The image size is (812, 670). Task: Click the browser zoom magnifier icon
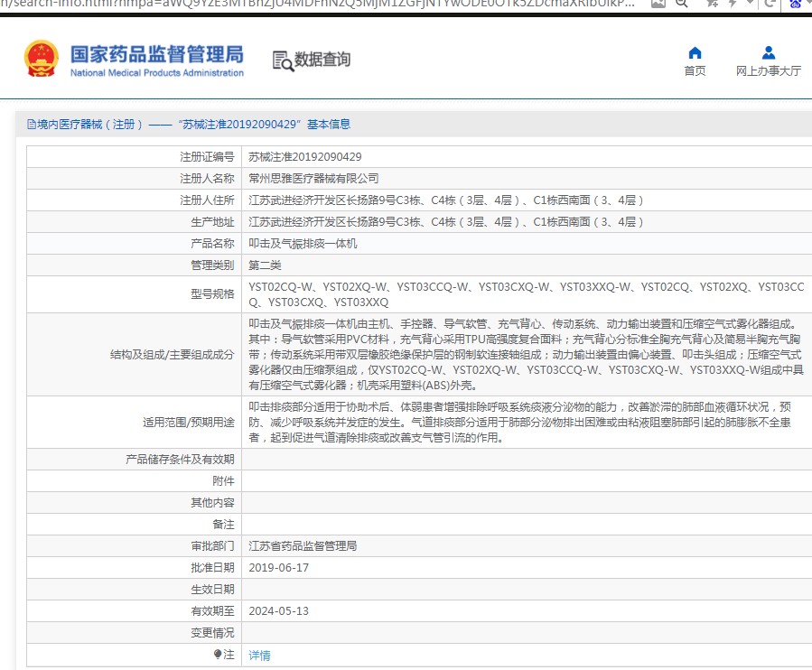click(x=682, y=3)
